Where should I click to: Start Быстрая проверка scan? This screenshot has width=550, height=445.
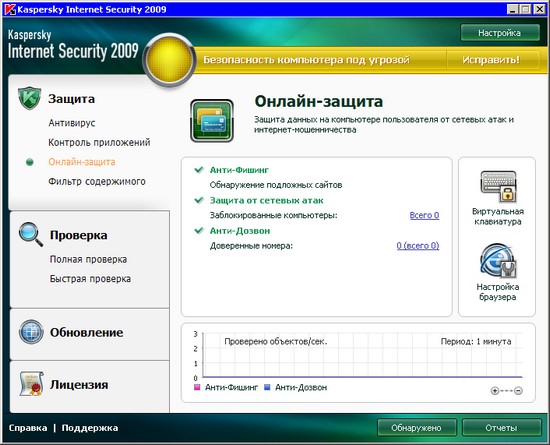[90, 279]
